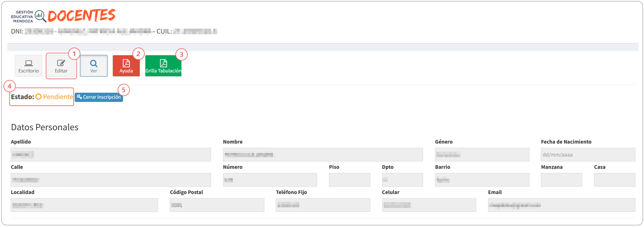Image resolution: width=644 pixels, height=227 pixels.
Task: Click the Pendiente status circle indicator
Action: tap(39, 97)
